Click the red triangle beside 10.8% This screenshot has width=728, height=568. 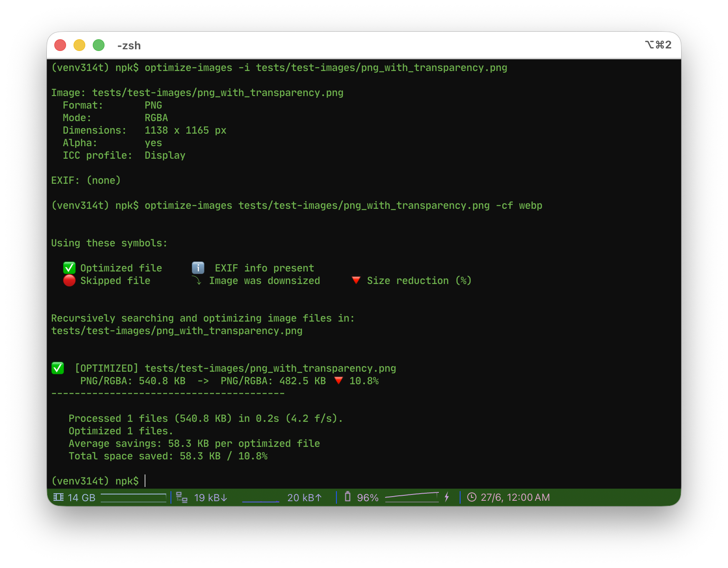(339, 380)
